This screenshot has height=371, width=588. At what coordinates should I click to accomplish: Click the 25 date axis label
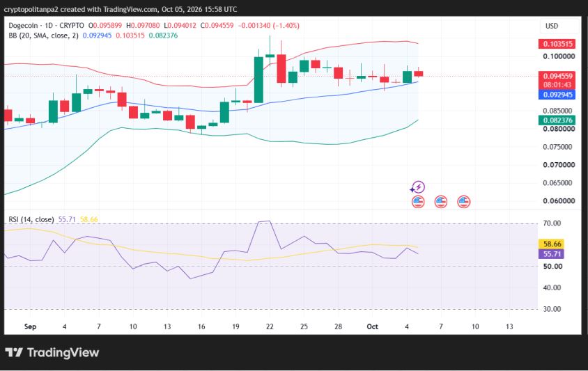[x=304, y=326]
